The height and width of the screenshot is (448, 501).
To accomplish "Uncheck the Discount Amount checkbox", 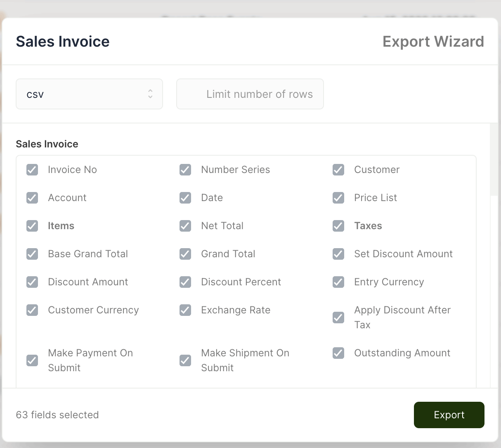I will point(32,282).
